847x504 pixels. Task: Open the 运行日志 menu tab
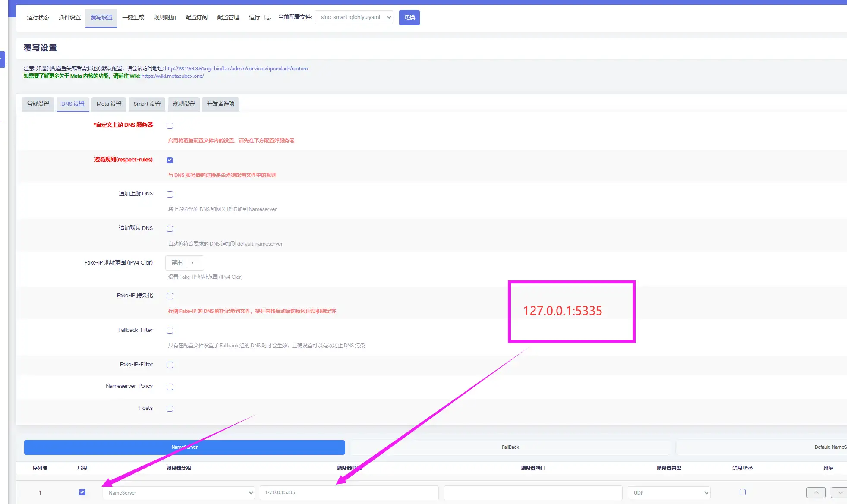coord(259,17)
